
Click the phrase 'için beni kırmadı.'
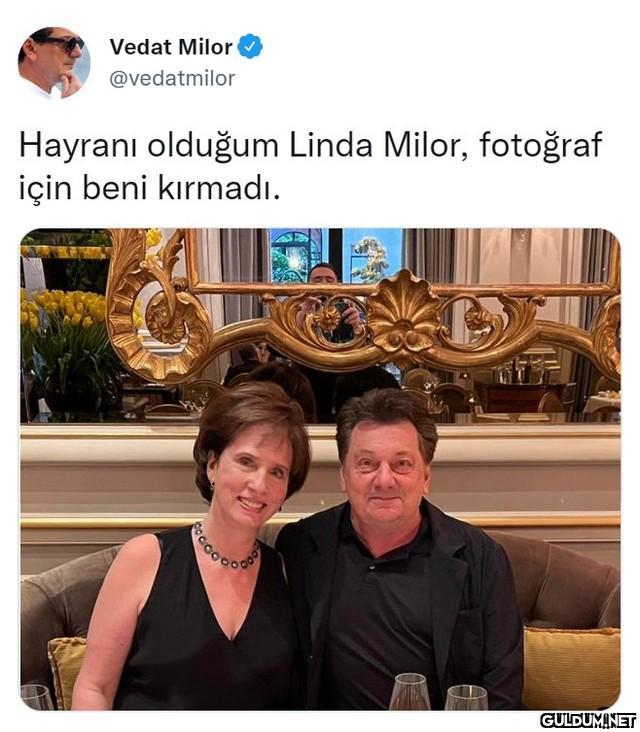click(150, 188)
